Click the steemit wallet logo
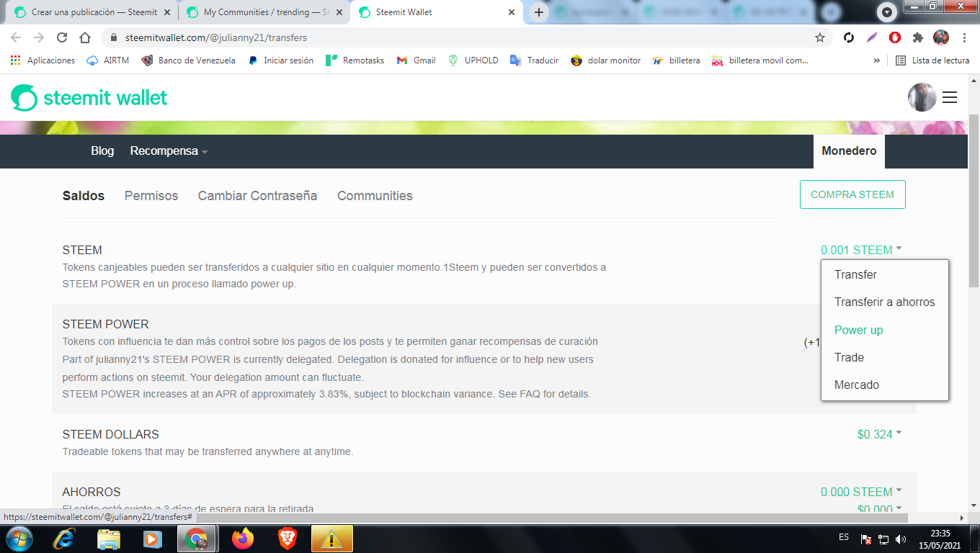This screenshot has width=980, height=553. point(89,98)
